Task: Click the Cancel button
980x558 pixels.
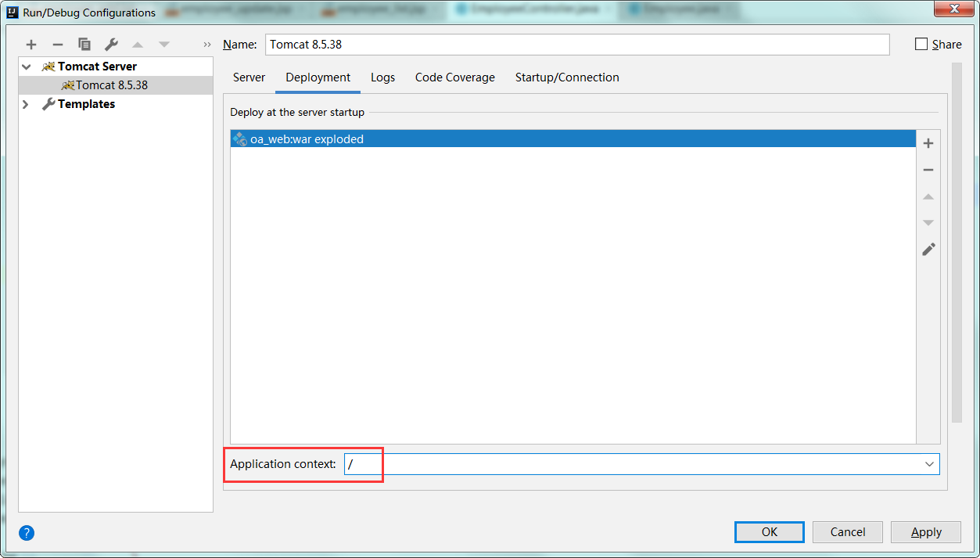Action: (848, 532)
